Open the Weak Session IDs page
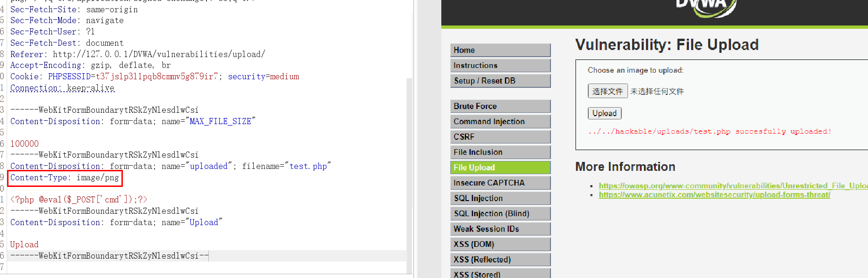 pyautogui.click(x=500, y=229)
